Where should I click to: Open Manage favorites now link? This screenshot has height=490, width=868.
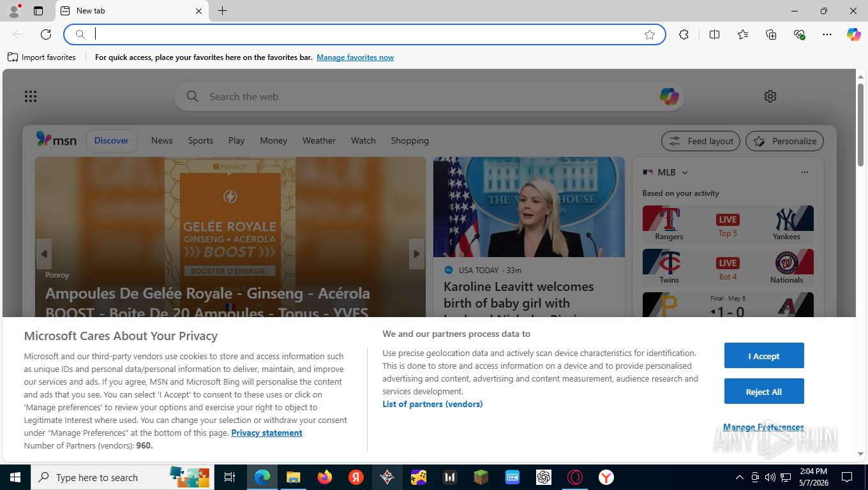tap(355, 57)
